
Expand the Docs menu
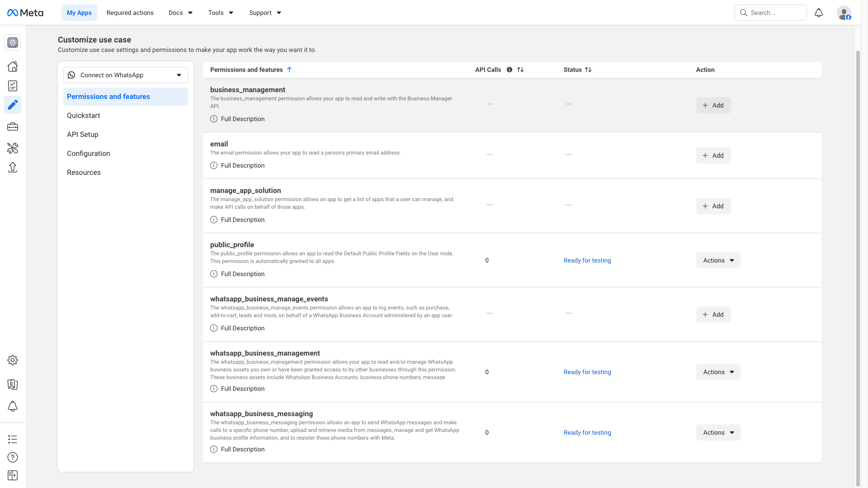pos(180,13)
